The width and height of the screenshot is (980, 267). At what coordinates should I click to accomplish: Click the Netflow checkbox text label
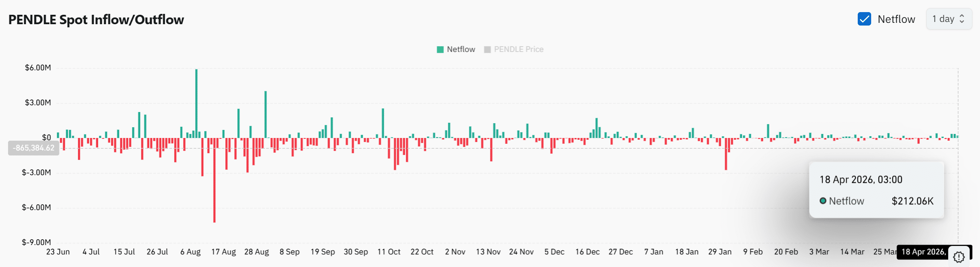pyautogui.click(x=896, y=19)
